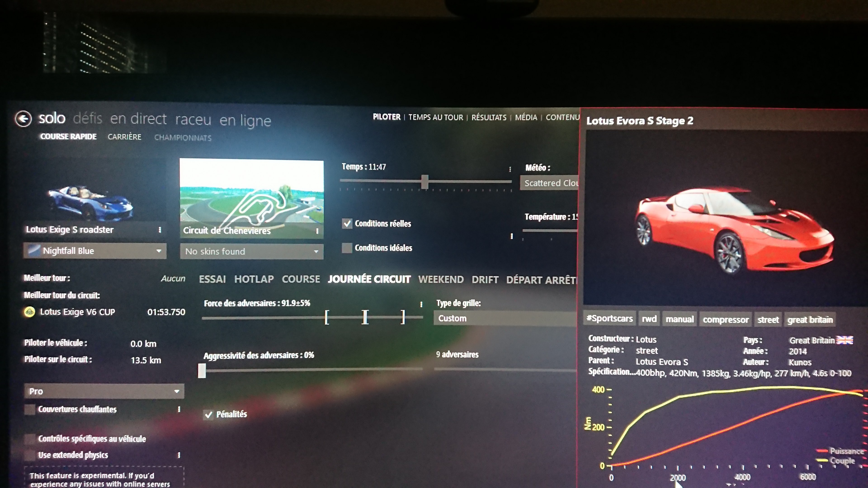Select COURSE session mode
The width and height of the screenshot is (868, 488).
pos(301,279)
